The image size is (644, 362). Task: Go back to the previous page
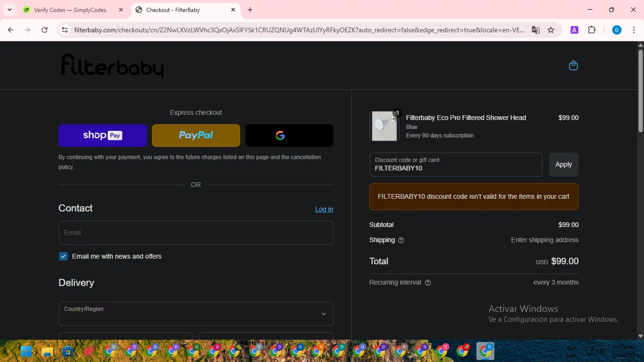click(x=11, y=30)
